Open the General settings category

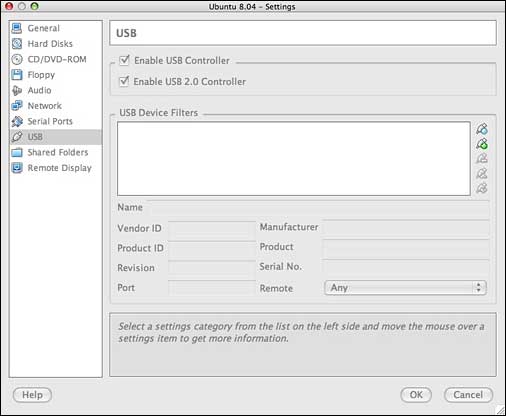tap(44, 28)
